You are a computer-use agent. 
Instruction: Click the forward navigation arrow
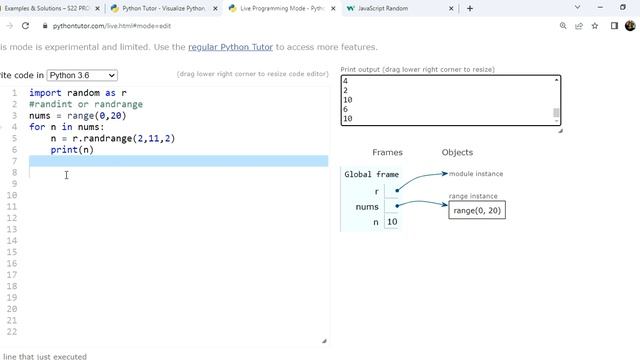9,26
